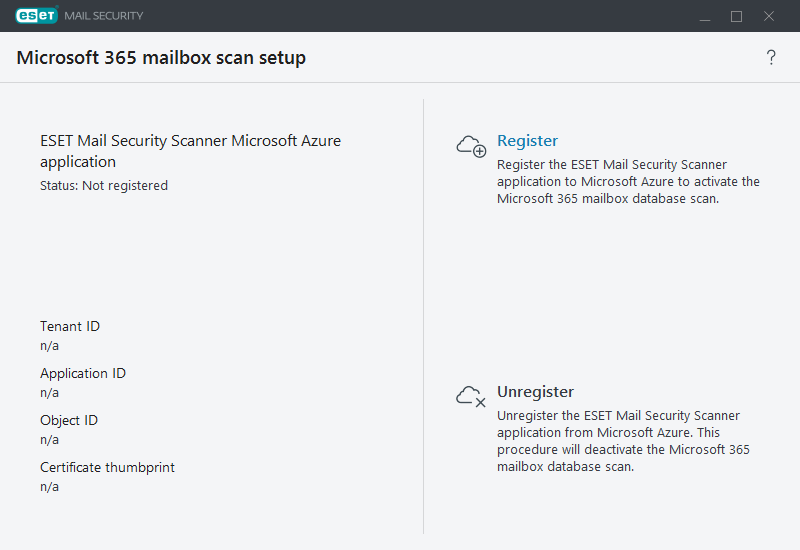This screenshot has width=800, height=550.
Task: Click the Unregister option label
Action: click(x=535, y=392)
